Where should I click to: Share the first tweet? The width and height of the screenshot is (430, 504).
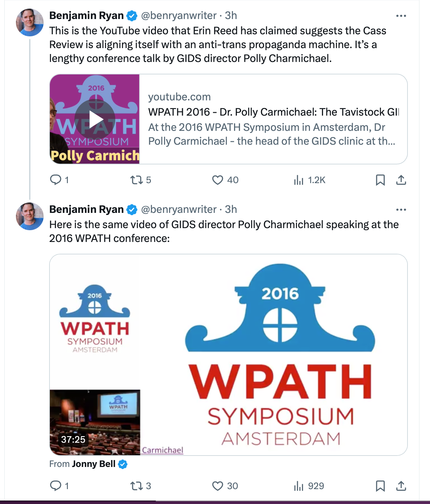[x=401, y=180]
